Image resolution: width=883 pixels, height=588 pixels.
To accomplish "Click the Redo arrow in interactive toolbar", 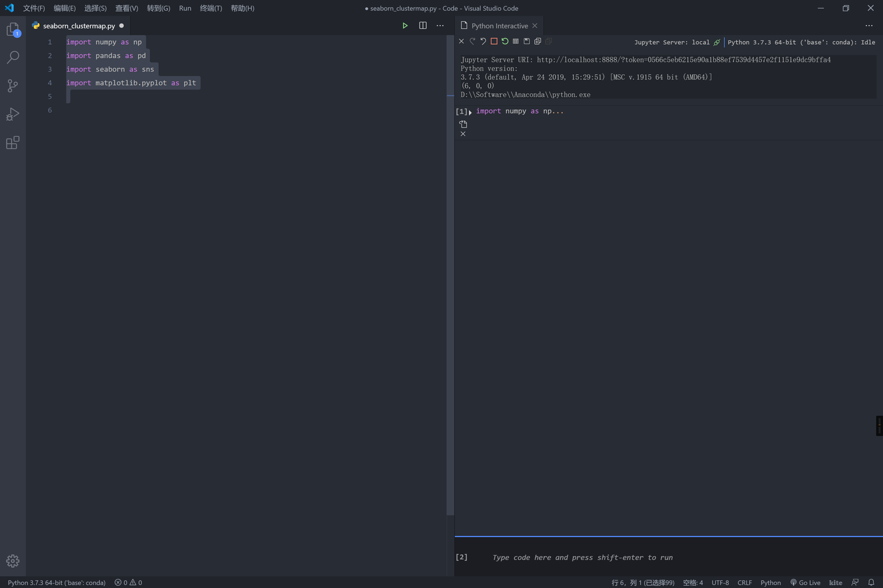I will point(472,41).
